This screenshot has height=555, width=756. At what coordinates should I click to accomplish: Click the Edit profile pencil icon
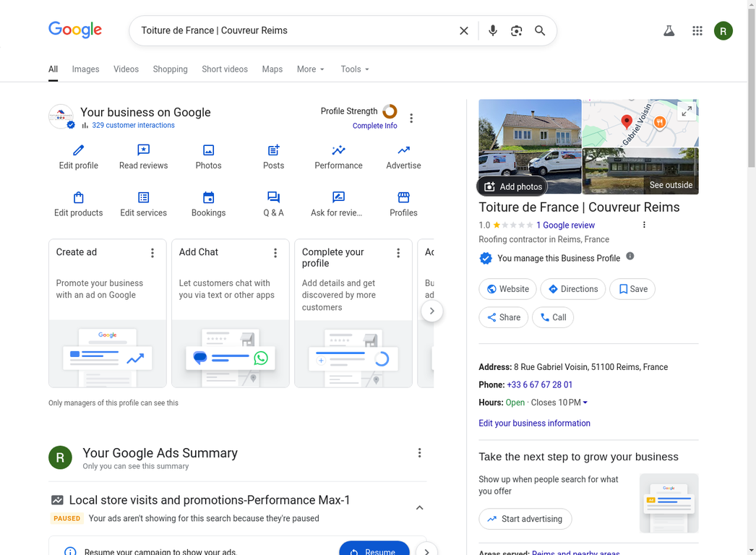point(78,150)
